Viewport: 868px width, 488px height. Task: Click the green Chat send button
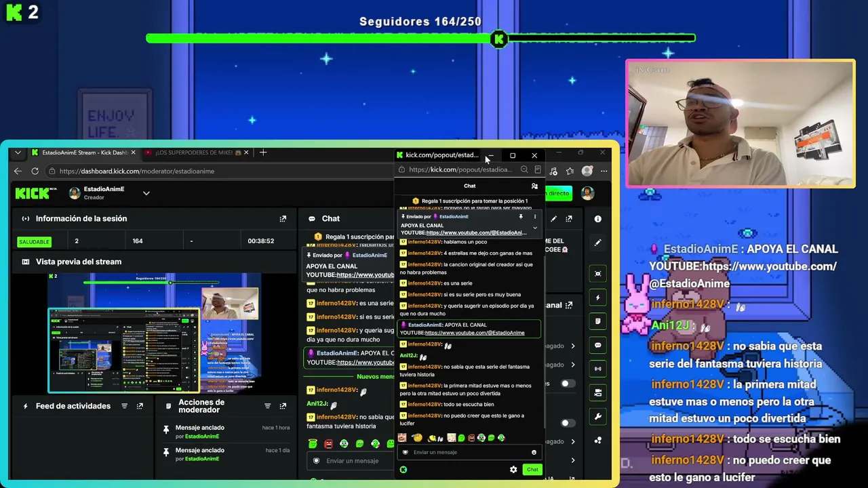(x=532, y=470)
